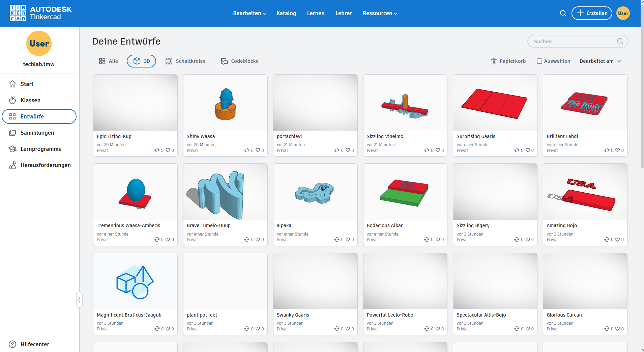The width and height of the screenshot is (644, 352).
Task: Click the techlab.tmw username
Action: point(39,64)
